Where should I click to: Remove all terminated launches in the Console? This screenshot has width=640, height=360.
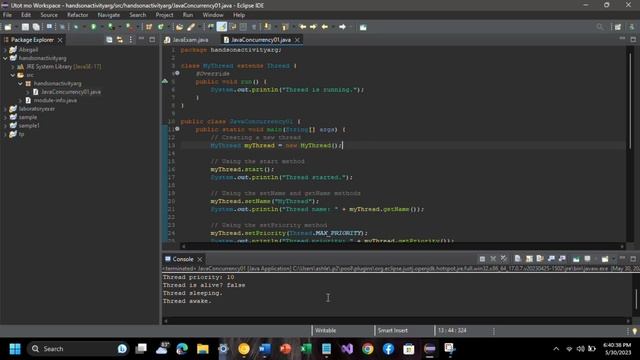pos(504,259)
